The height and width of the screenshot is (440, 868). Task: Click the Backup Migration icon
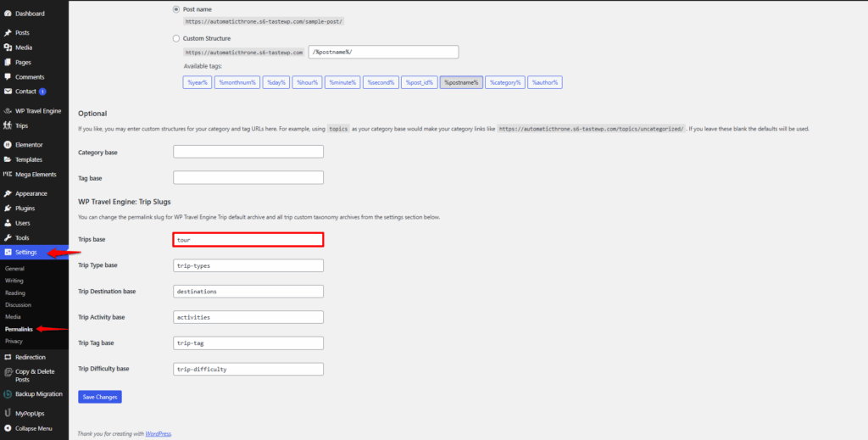8,394
